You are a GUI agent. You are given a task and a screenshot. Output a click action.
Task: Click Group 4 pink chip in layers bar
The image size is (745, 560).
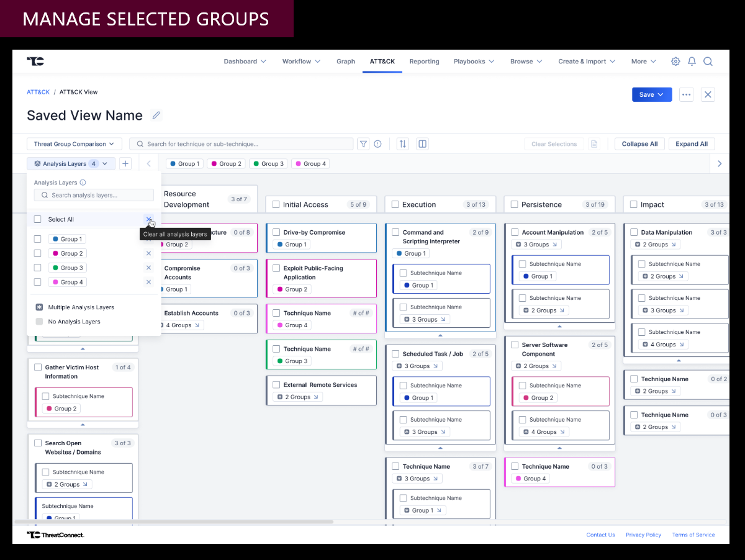click(311, 164)
